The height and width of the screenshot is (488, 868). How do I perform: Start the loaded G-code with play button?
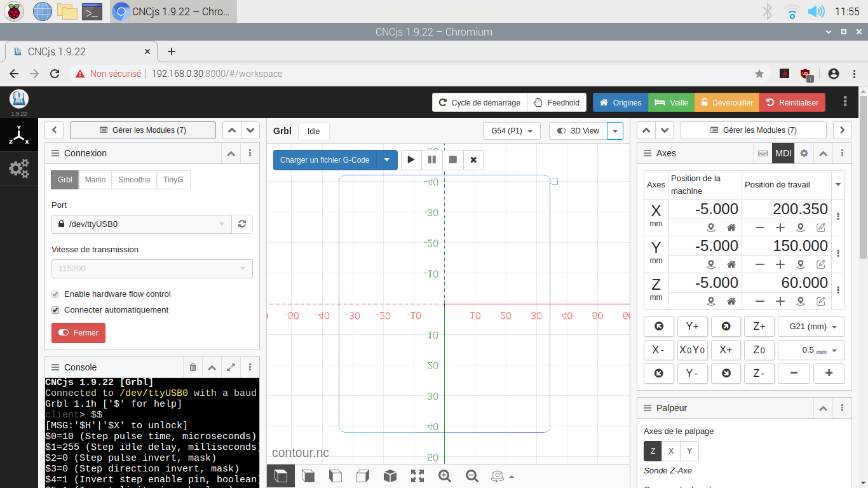pyautogui.click(x=411, y=160)
